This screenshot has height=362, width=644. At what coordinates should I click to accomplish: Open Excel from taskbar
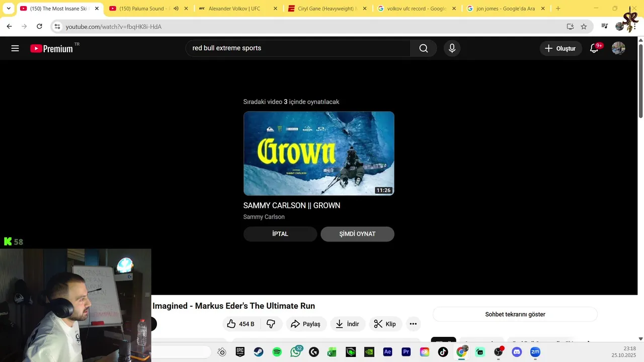[x=332, y=352]
